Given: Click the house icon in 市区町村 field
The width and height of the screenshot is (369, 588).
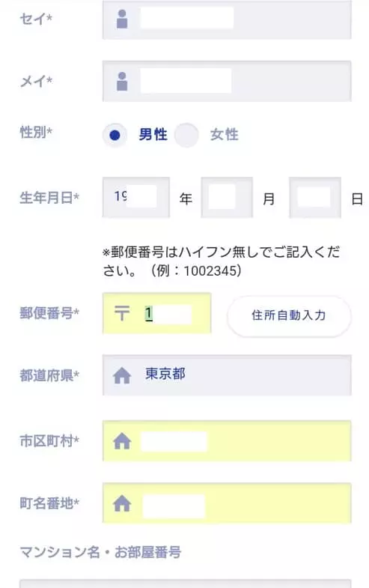Looking at the screenshot, I should pos(122,441).
